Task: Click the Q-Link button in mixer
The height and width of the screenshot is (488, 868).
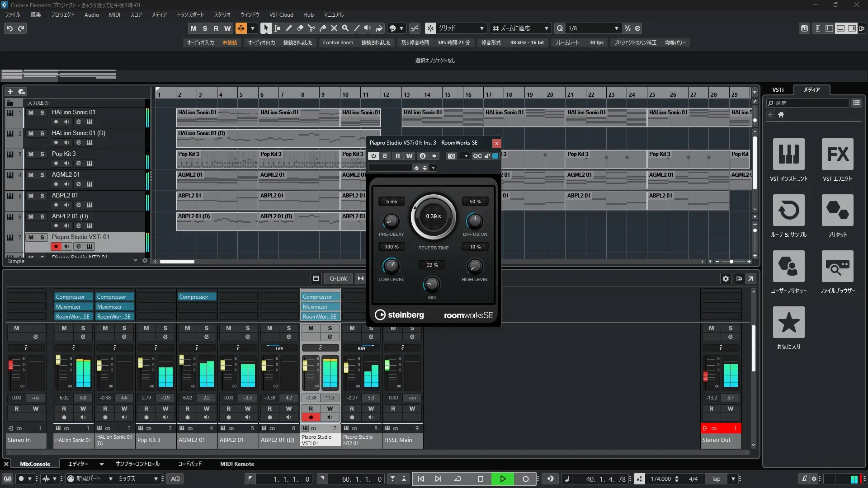Action: point(338,279)
